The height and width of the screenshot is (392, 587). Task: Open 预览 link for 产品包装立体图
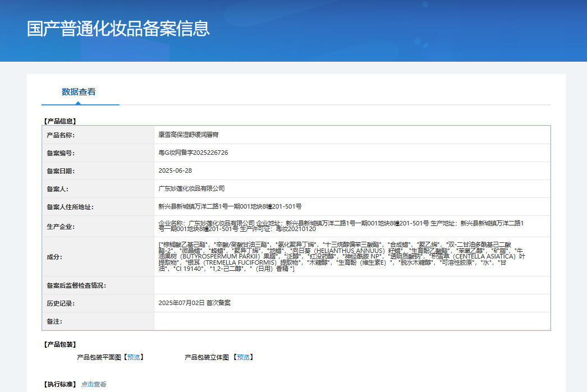(x=244, y=358)
